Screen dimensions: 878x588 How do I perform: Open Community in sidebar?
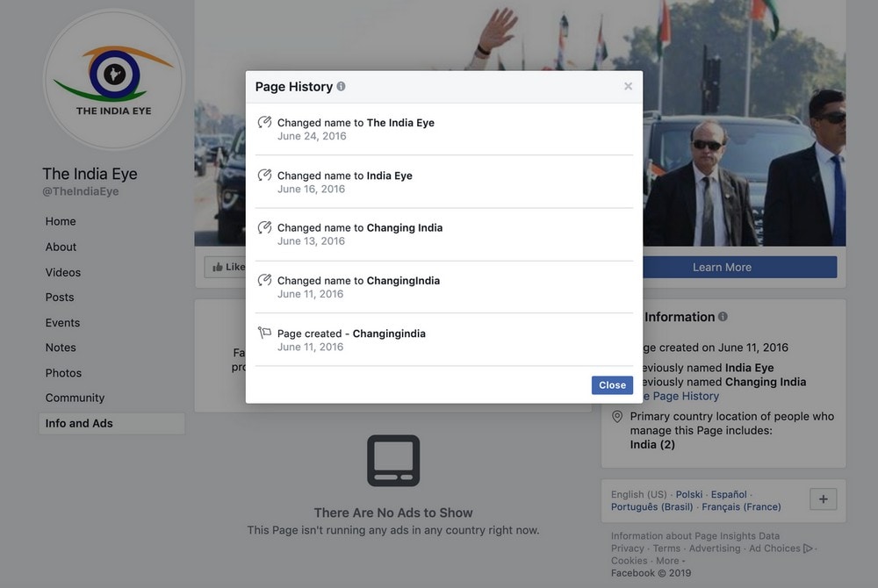75,398
